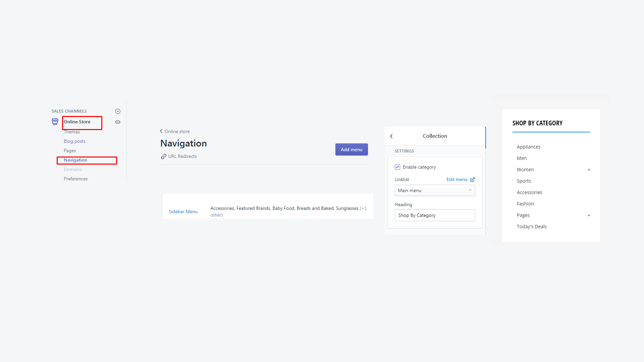View online store via eye icon
644x362 pixels.
(118, 122)
